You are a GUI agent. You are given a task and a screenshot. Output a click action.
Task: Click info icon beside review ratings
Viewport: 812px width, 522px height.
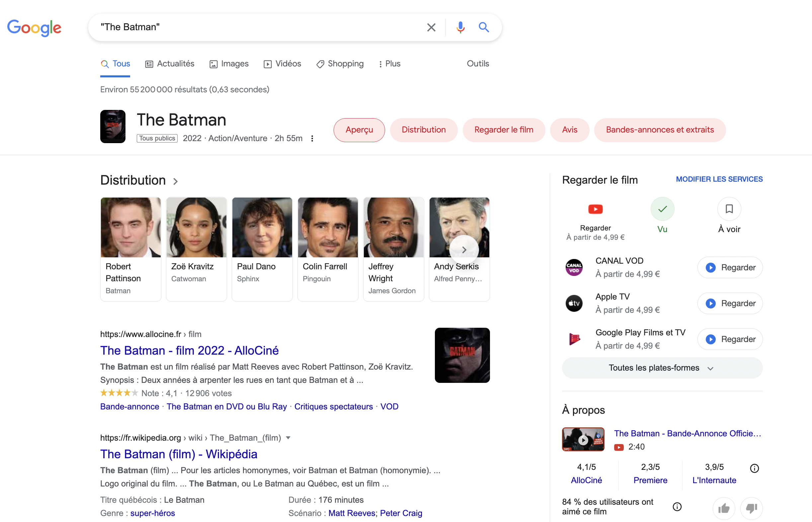754,469
